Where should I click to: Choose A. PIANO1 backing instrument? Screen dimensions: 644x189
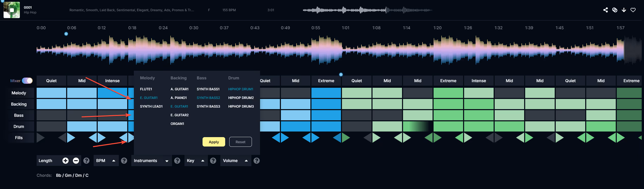(x=179, y=98)
